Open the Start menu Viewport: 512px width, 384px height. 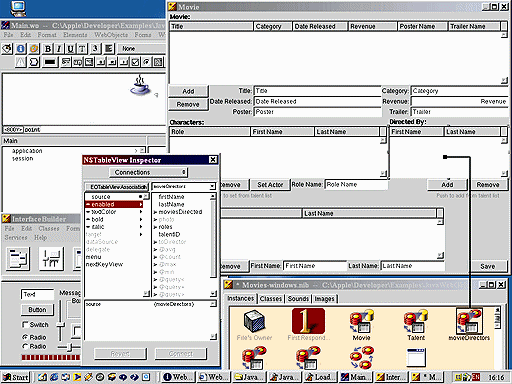[x=16, y=377]
